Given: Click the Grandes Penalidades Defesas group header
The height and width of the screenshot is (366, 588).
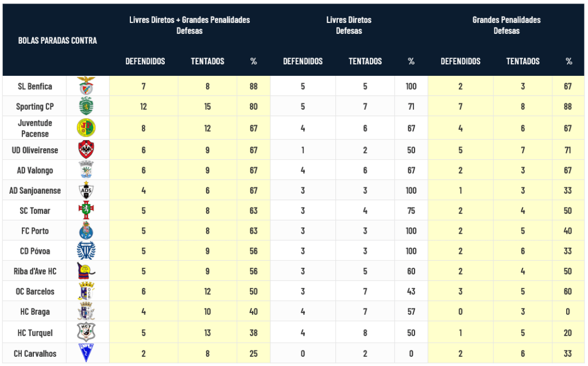Looking at the screenshot, I should (x=506, y=25).
